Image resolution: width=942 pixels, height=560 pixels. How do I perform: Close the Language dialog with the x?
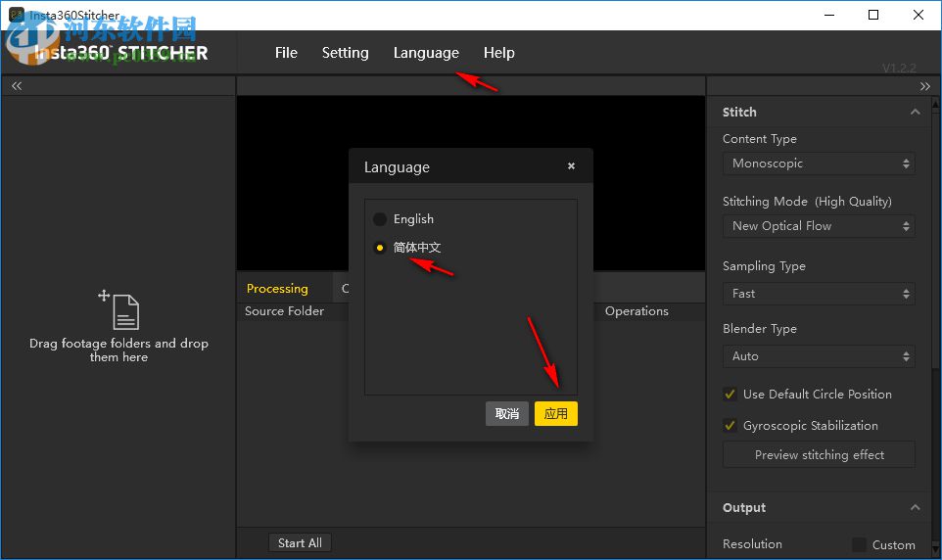[571, 165]
